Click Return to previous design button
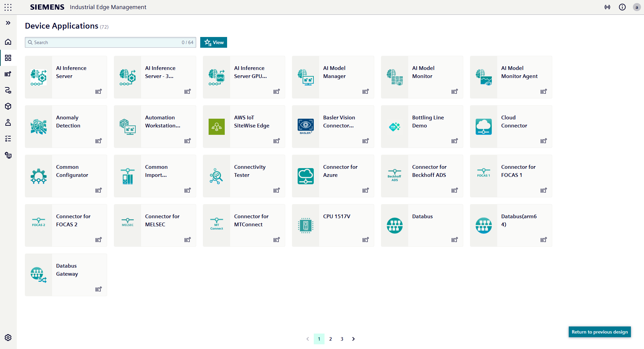The width and height of the screenshot is (644, 349). (600, 332)
